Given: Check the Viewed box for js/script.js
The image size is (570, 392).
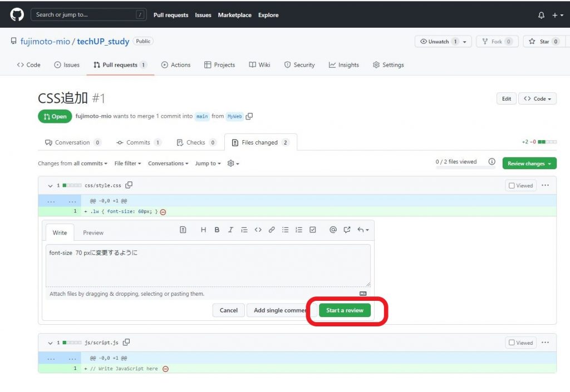Looking at the screenshot, I should tap(512, 343).
